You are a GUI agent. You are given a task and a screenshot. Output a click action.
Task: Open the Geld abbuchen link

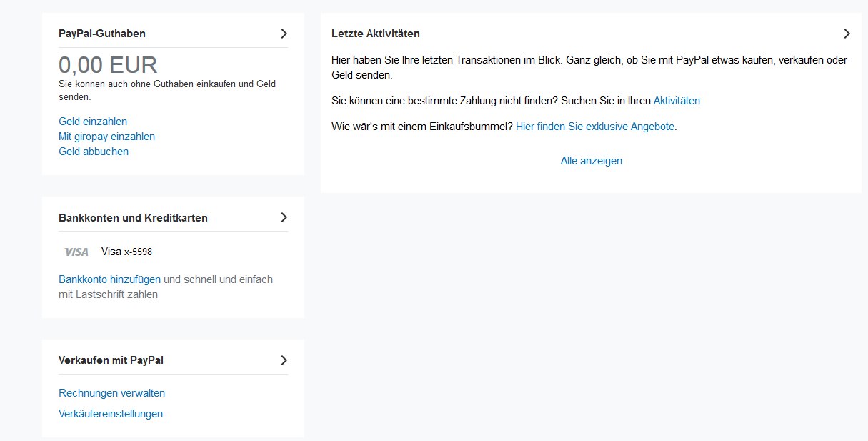tap(94, 152)
